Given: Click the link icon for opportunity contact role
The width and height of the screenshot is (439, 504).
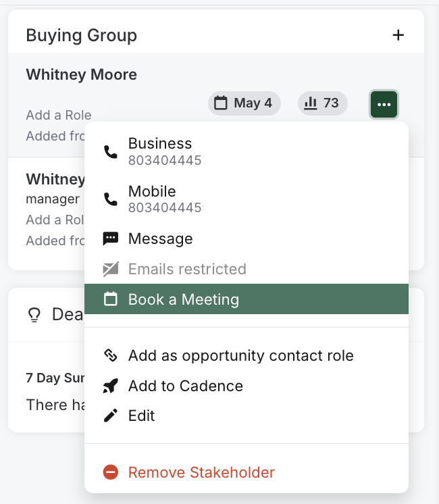Looking at the screenshot, I should 111,355.
